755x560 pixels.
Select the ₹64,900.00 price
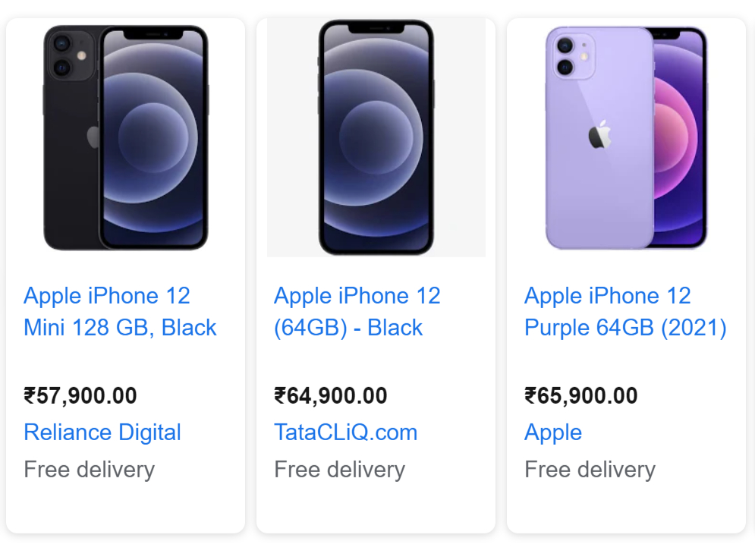[331, 396]
